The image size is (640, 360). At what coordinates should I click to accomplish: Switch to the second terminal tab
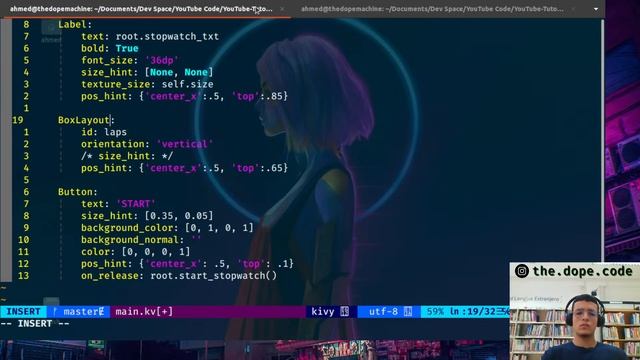[432, 9]
